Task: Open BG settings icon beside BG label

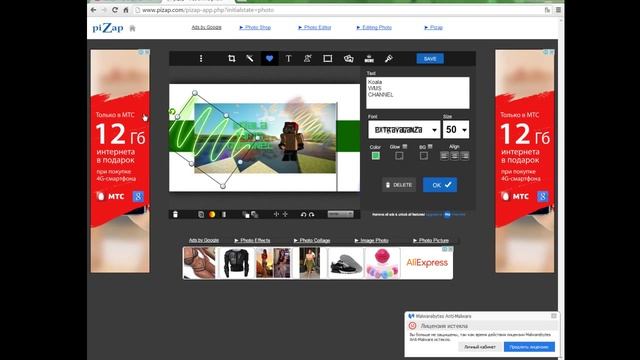Action: click(430, 147)
